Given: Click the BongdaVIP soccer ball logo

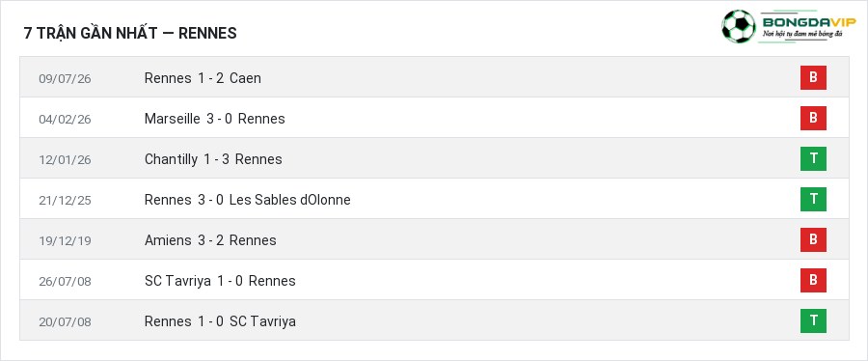Looking at the screenshot, I should pyautogui.click(x=739, y=27).
